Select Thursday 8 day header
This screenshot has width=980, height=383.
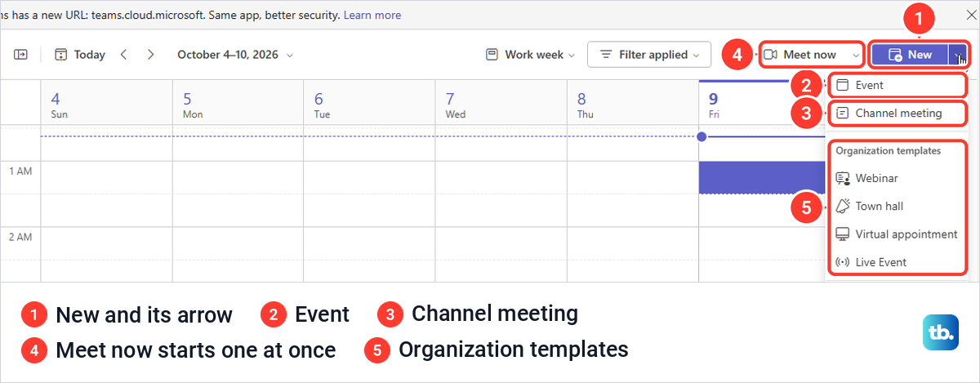(632, 102)
